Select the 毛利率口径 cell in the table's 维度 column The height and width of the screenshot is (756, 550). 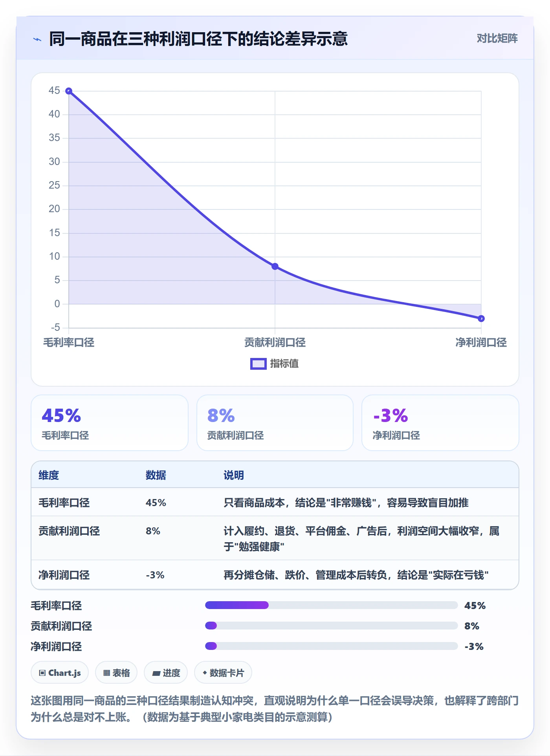pyautogui.click(x=64, y=503)
